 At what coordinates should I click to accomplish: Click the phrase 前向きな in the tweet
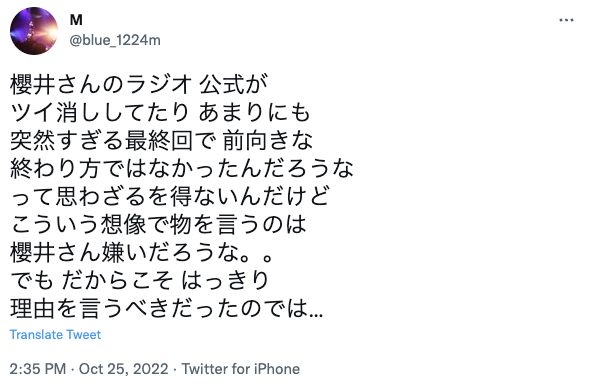point(268,140)
